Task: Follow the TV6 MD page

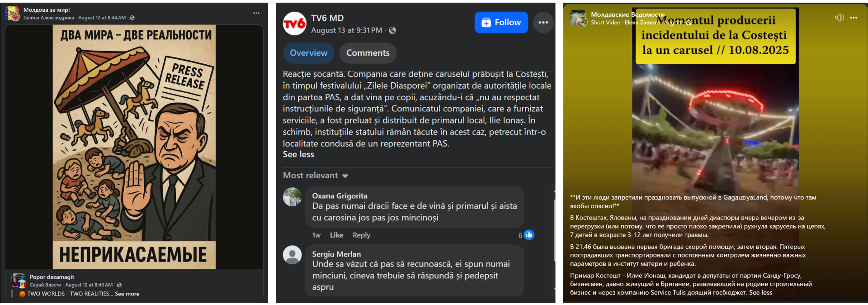Action: [501, 22]
